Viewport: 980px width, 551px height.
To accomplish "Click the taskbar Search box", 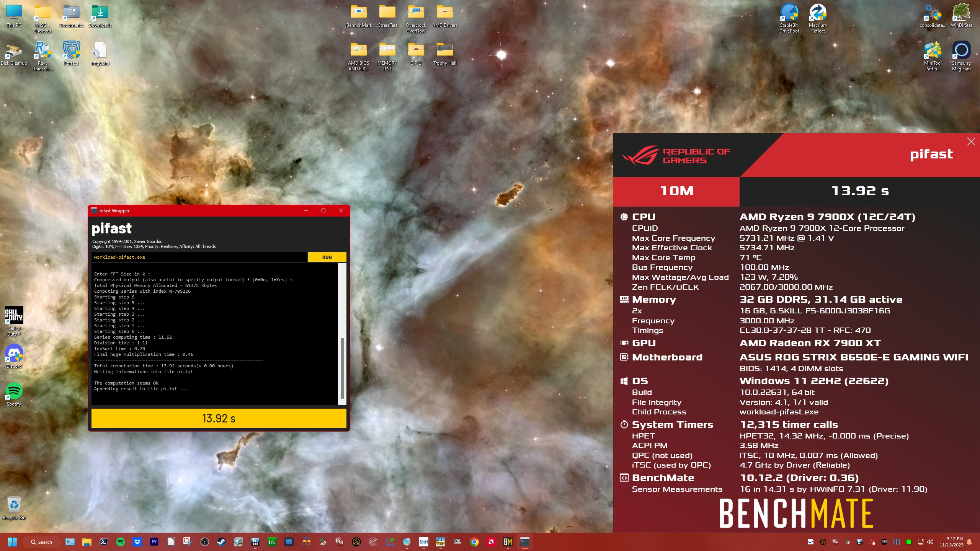I will coord(41,542).
